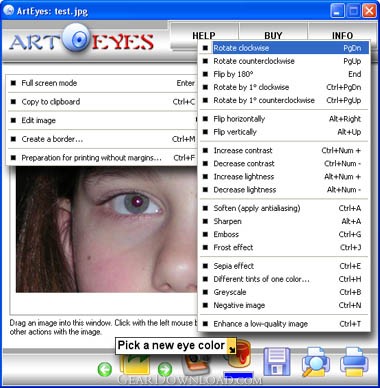Click the red-eye stamp tool icon
Viewport: 380px width, 388px height.
[197, 365]
